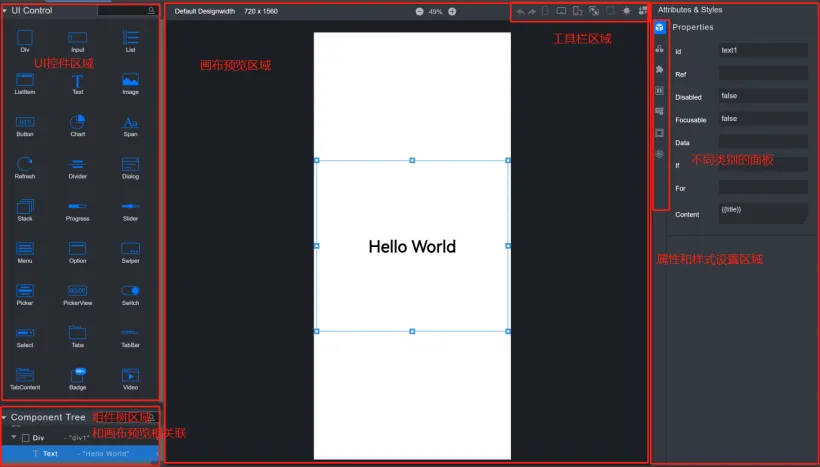Select the Text "Hello World" tree row

pos(80,453)
